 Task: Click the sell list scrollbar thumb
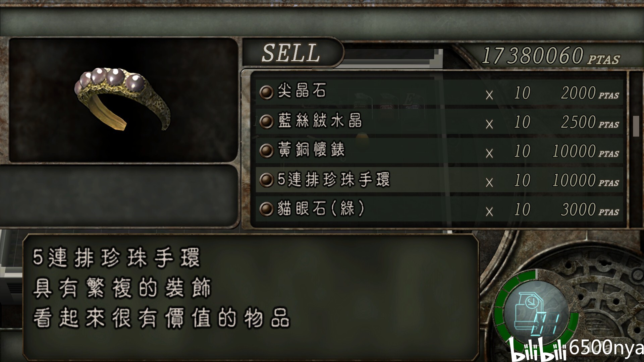click(x=636, y=126)
